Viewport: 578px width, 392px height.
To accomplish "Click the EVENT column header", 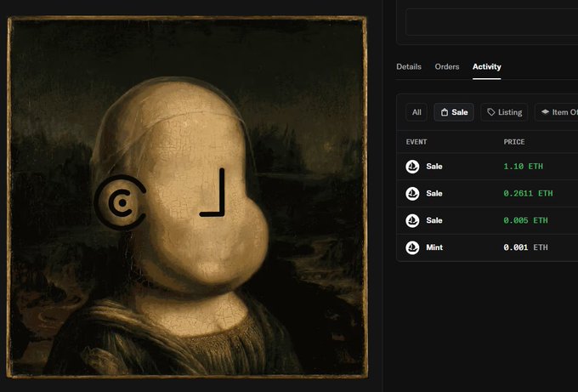I will coord(416,142).
